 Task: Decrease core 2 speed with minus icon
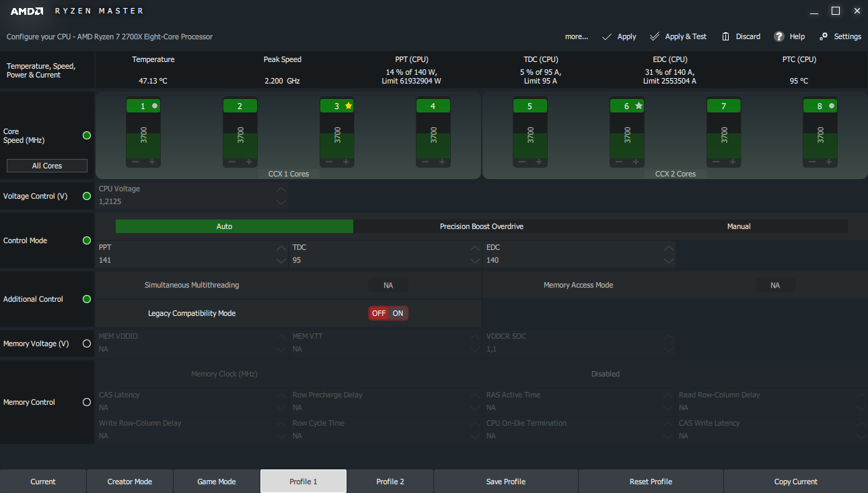[232, 162]
